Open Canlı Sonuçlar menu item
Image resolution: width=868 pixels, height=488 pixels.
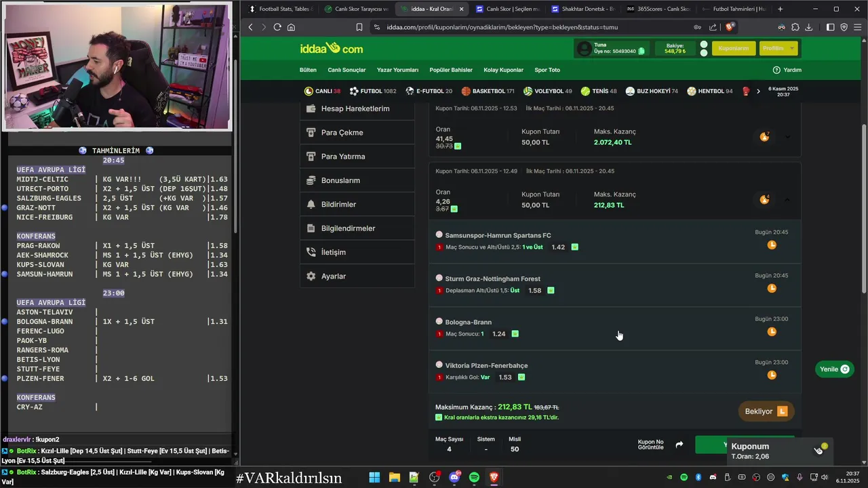pyautogui.click(x=347, y=70)
